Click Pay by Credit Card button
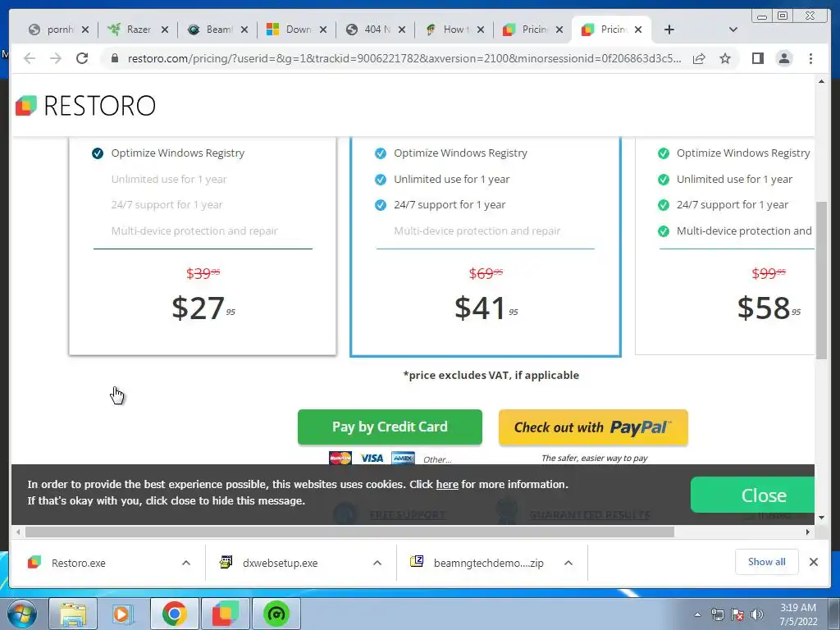Image resolution: width=840 pixels, height=630 pixels. 390,427
